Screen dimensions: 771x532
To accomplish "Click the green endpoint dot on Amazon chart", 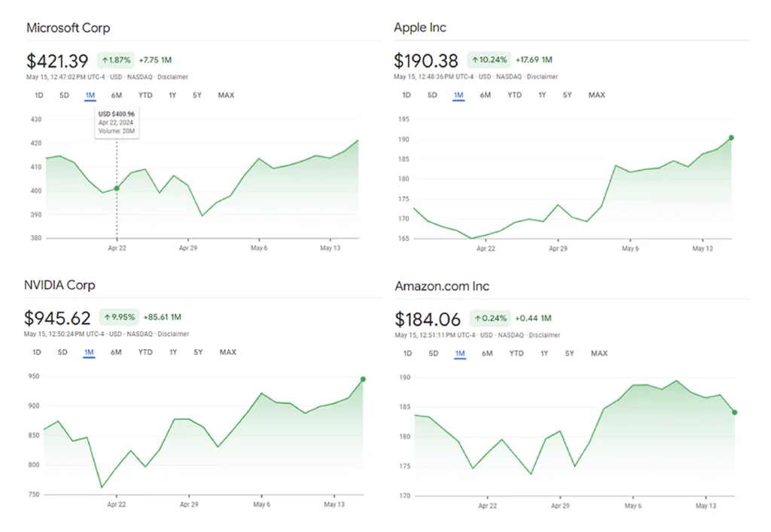I will click(734, 412).
